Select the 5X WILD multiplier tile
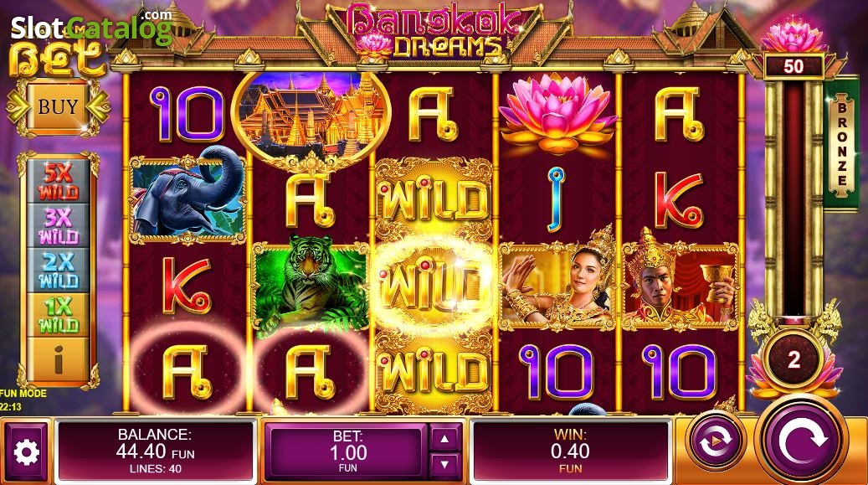The image size is (868, 485). (58, 181)
